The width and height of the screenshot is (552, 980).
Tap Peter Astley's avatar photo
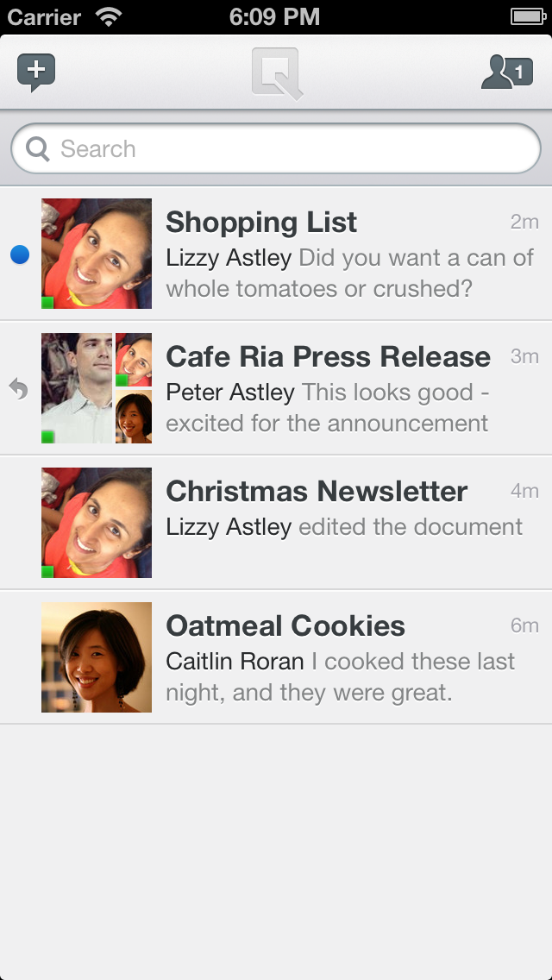pos(77,388)
